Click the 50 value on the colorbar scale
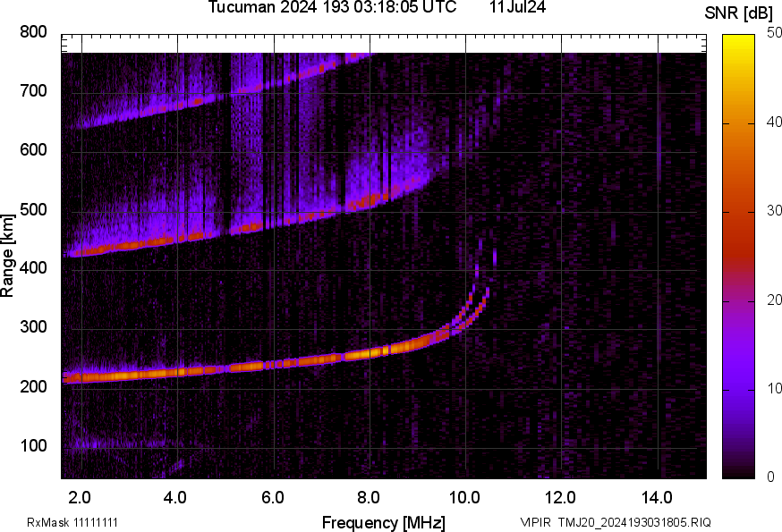The width and height of the screenshot is (782, 532). 775,34
